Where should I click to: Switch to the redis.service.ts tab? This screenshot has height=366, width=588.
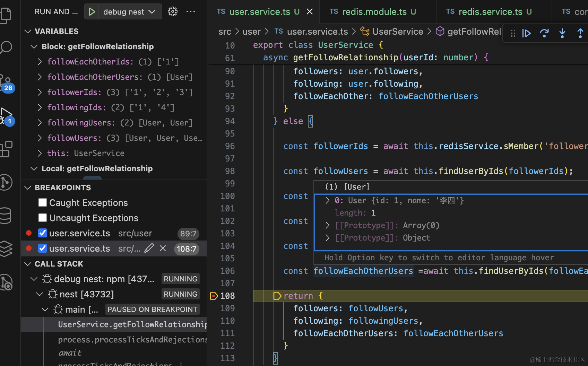click(x=490, y=12)
